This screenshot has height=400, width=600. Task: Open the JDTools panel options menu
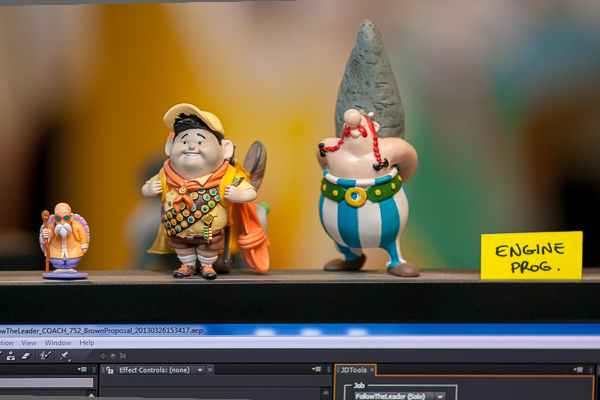(578, 369)
